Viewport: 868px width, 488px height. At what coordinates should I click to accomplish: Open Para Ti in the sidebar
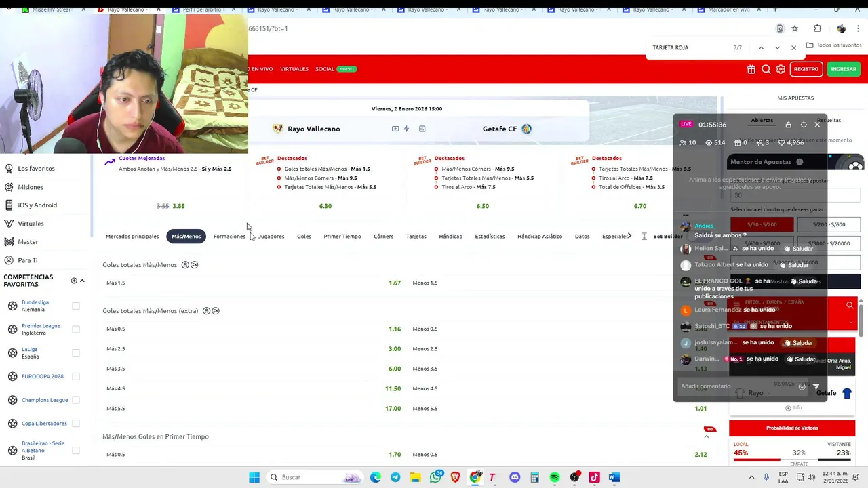point(27,260)
